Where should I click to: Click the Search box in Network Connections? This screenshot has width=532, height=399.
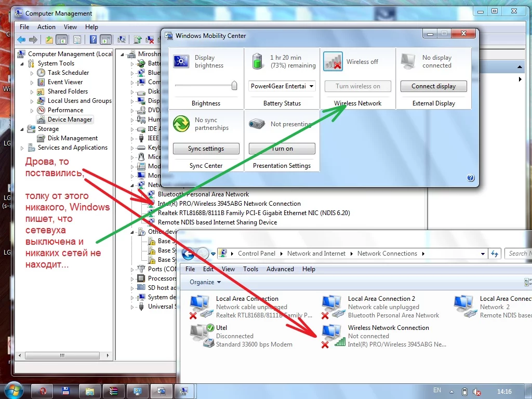click(x=518, y=254)
